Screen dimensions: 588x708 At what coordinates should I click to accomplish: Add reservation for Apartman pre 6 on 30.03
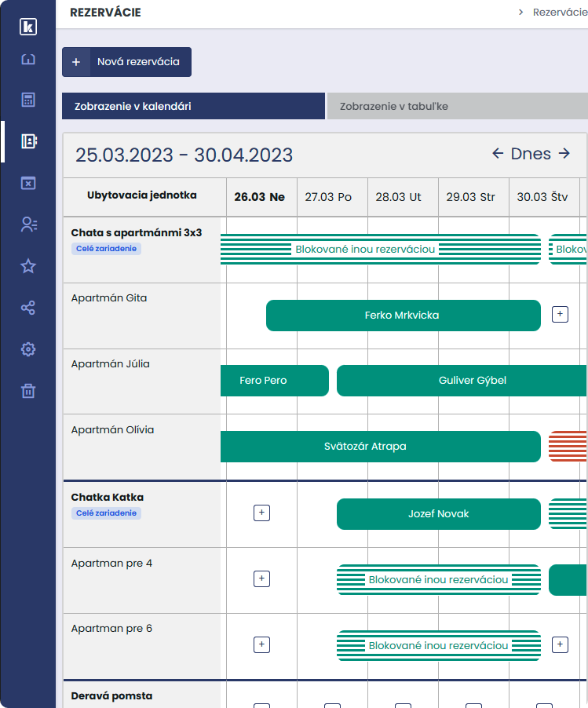coord(560,644)
